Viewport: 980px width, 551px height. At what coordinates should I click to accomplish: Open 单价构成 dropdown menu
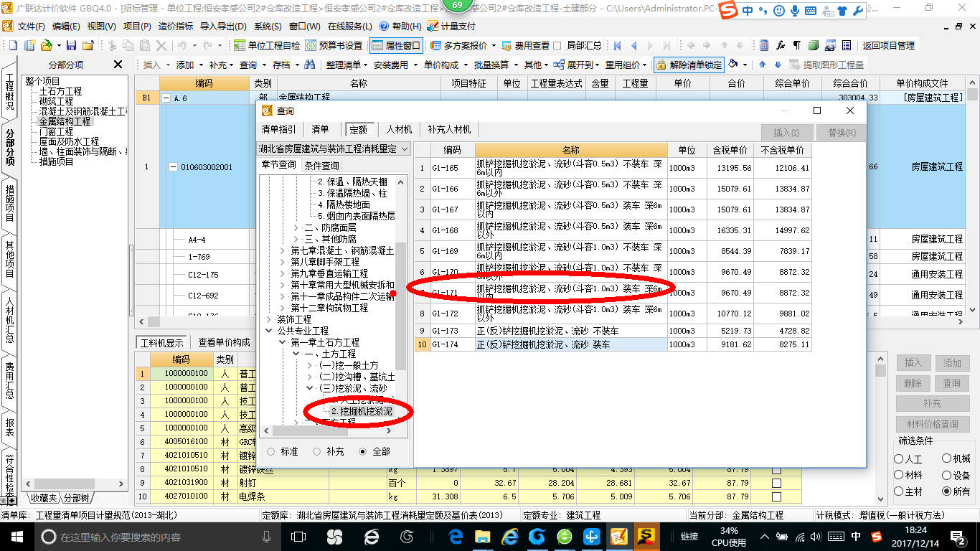(x=444, y=65)
